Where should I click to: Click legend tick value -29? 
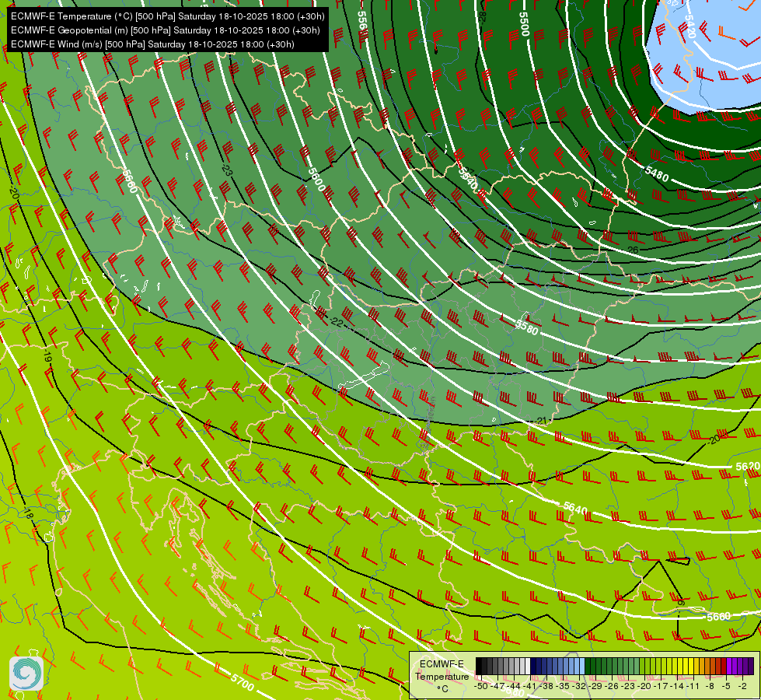pos(595,687)
